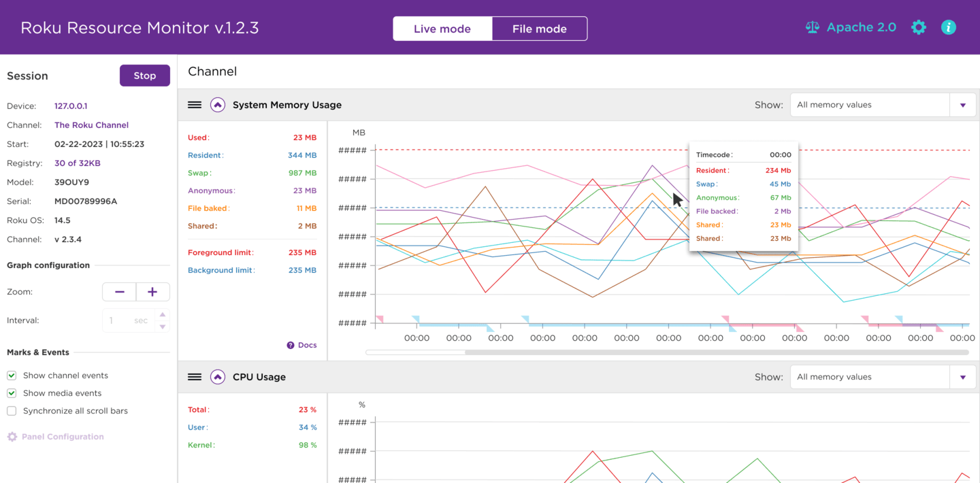
Task: Increase the Interval value with the up stepper
Action: [162, 314]
